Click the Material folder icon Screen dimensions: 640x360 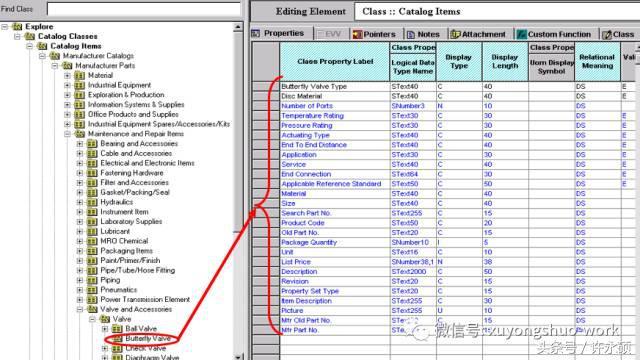point(80,76)
